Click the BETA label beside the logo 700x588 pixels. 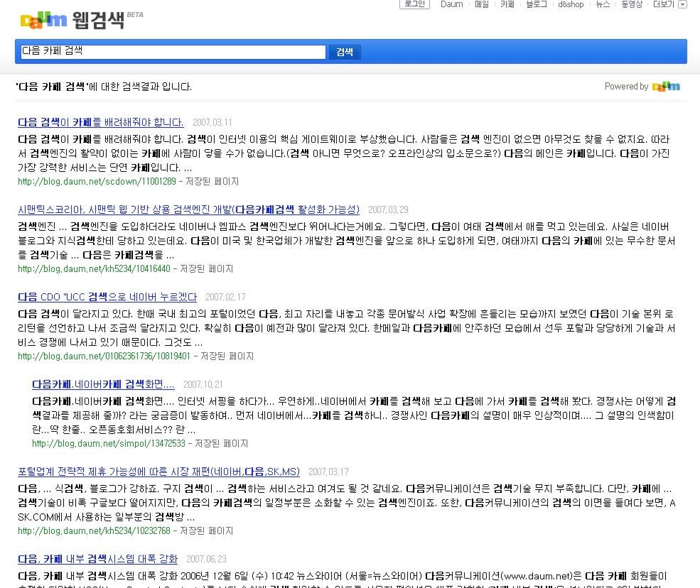click(x=135, y=15)
